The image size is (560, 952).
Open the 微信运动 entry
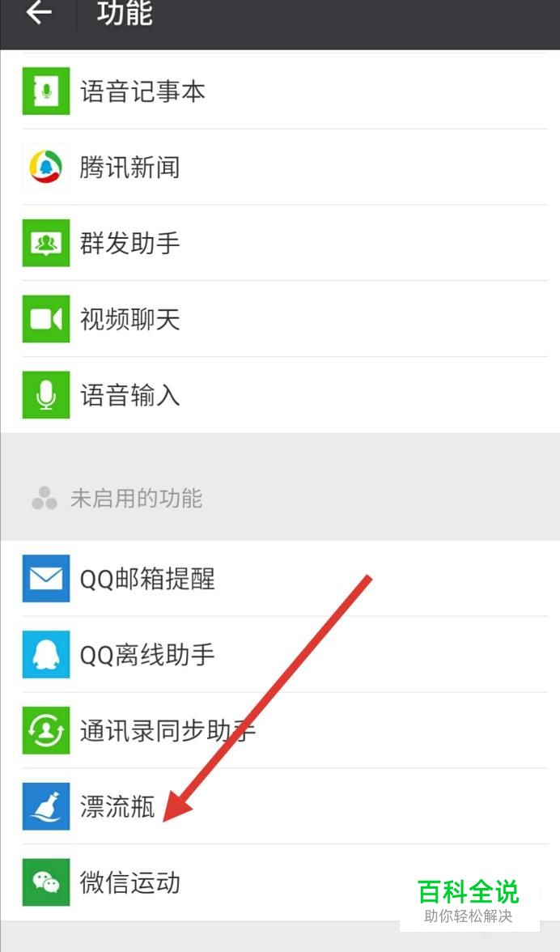[280, 882]
